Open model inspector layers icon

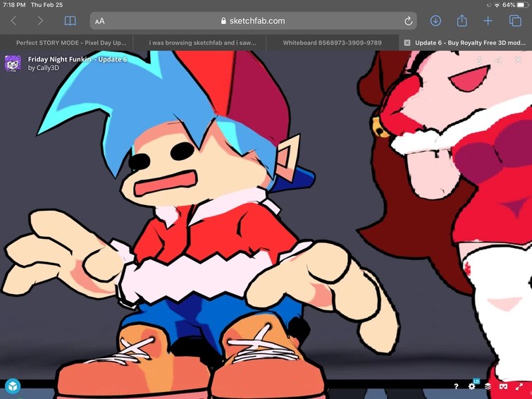488,386
